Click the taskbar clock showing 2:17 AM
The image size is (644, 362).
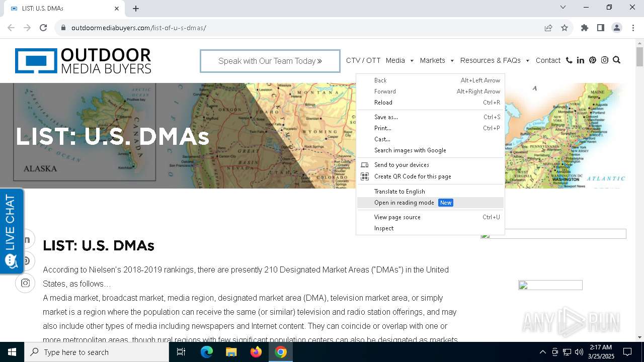coord(600,352)
